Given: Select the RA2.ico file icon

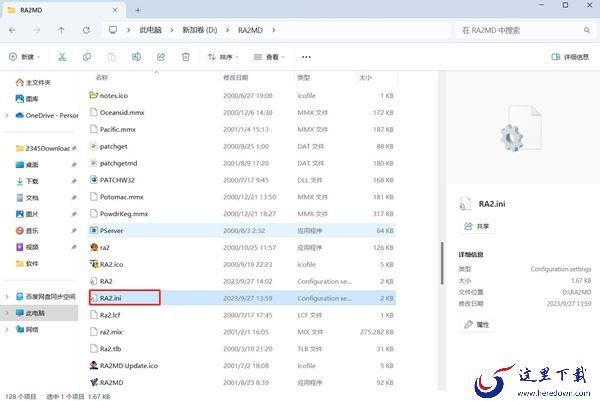Looking at the screenshot, I should click(x=94, y=264).
